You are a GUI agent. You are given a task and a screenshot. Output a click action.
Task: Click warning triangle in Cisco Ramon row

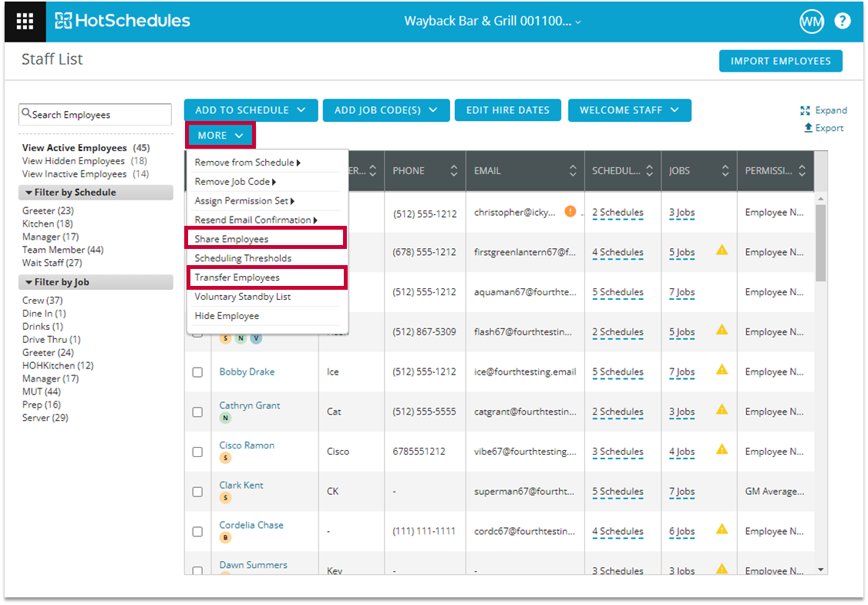click(x=722, y=450)
